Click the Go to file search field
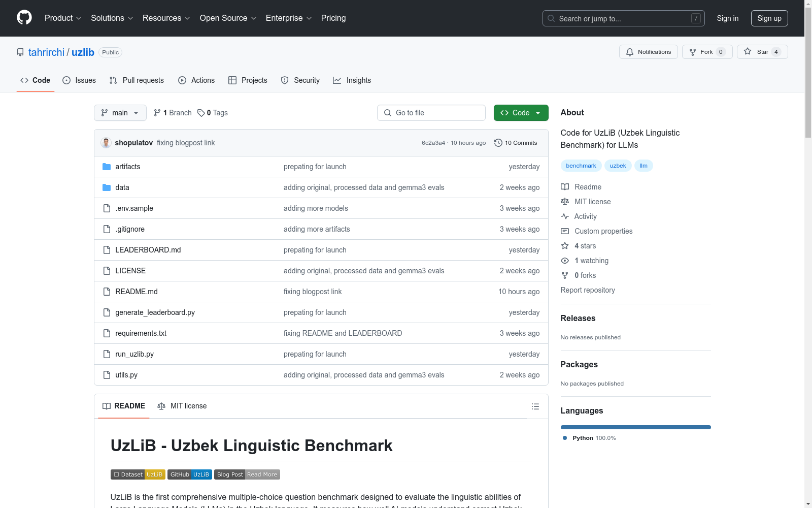The width and height of the screenshot is (812, 508). (431, 113)
